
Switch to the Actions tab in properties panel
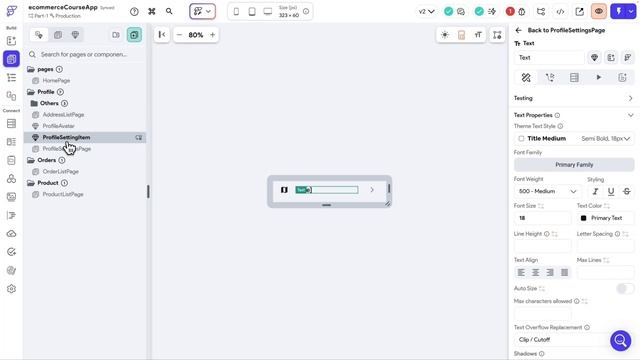click(x=550, y=77)
